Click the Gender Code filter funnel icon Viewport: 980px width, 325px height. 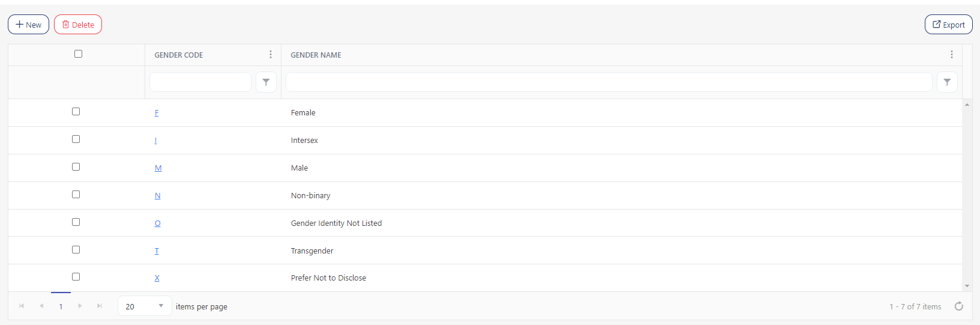pyautogui.click(x=266, y=82)
